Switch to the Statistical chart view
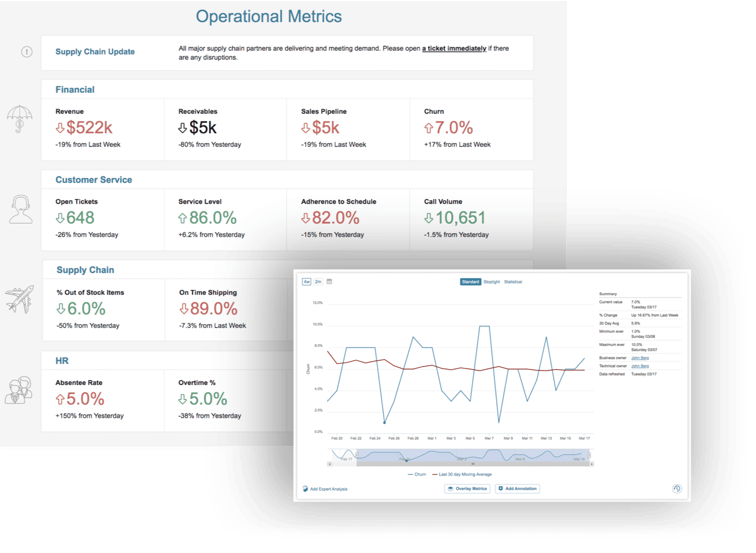Image resolution: width=756 pixels, height=553 pixels. 513,282
